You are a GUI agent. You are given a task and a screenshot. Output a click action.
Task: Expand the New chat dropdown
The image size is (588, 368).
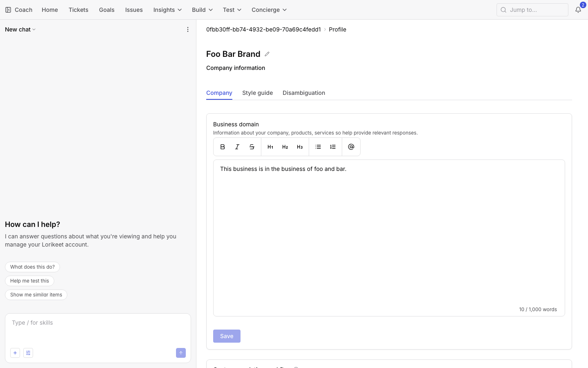[x=20, y=29]
